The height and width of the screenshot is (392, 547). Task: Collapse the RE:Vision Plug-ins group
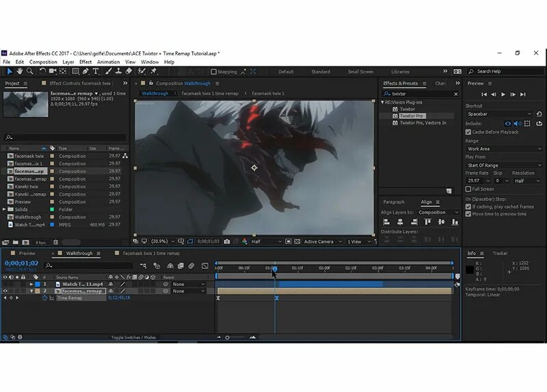(383, 102)
